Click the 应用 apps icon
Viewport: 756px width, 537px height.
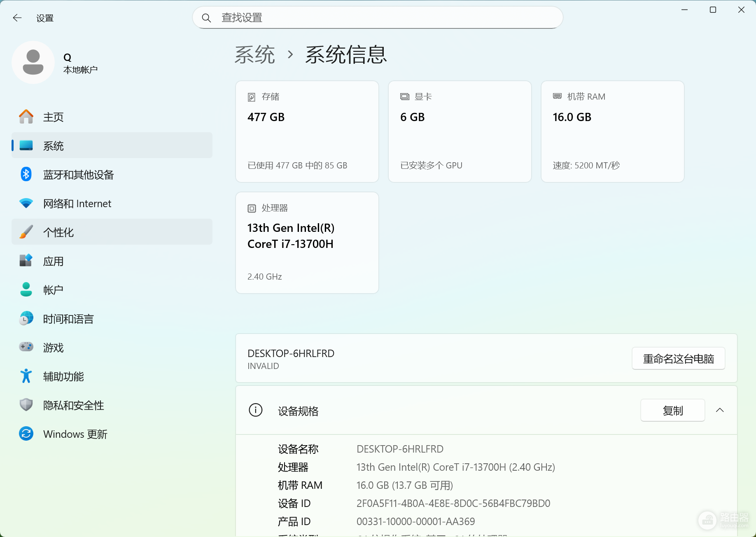(26, 261)
